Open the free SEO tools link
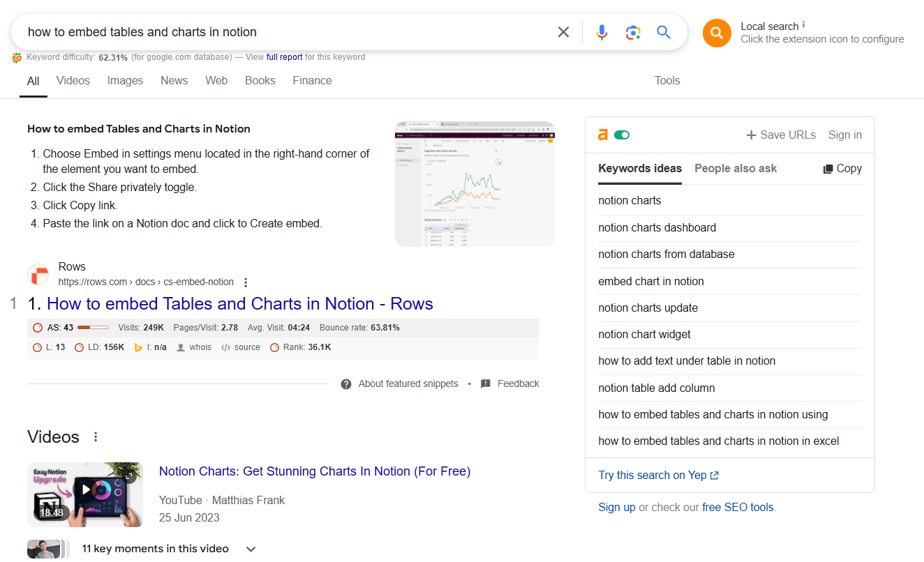This screenshot has width=924, height=562. click(x=738, y=508)
